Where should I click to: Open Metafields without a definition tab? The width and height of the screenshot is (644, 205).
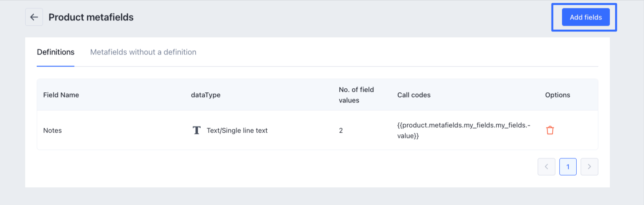143,52
